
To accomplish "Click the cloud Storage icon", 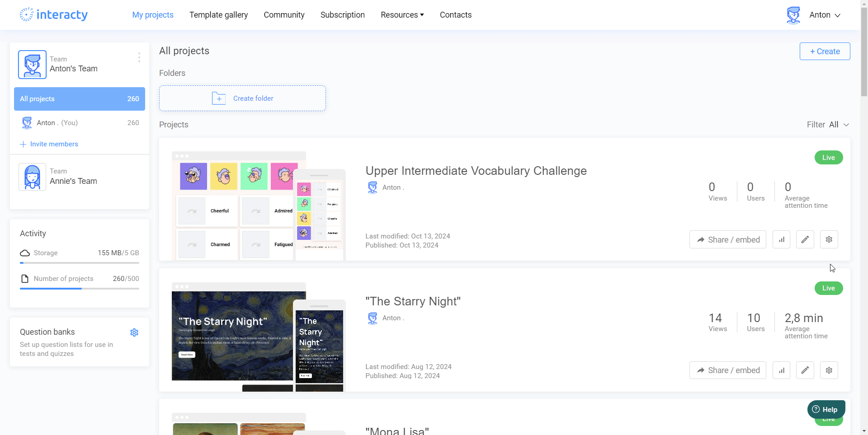I will click(25, 253).
